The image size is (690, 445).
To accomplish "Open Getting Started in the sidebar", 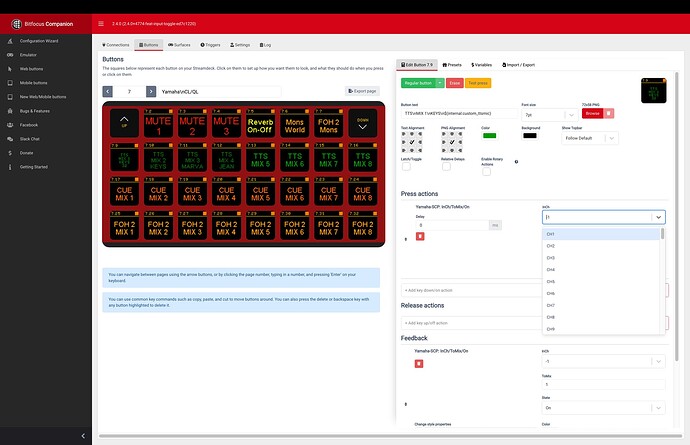I will pos(33,167).
